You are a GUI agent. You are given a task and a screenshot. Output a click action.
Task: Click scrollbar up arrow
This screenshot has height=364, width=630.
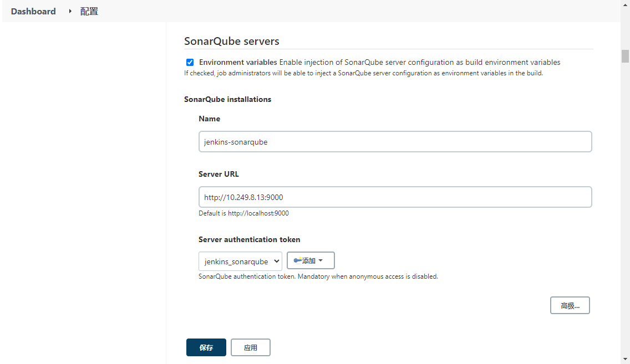pyautogui.click(x=625, y=4)
